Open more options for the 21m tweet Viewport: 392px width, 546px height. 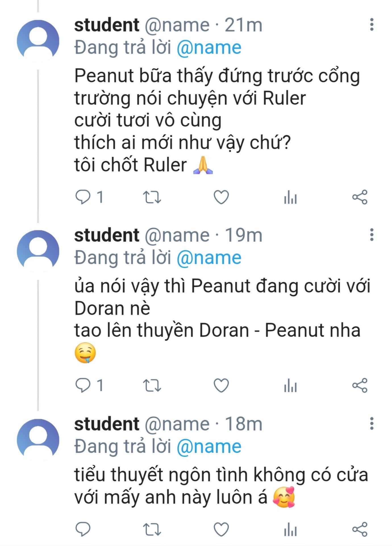(372, 25)
